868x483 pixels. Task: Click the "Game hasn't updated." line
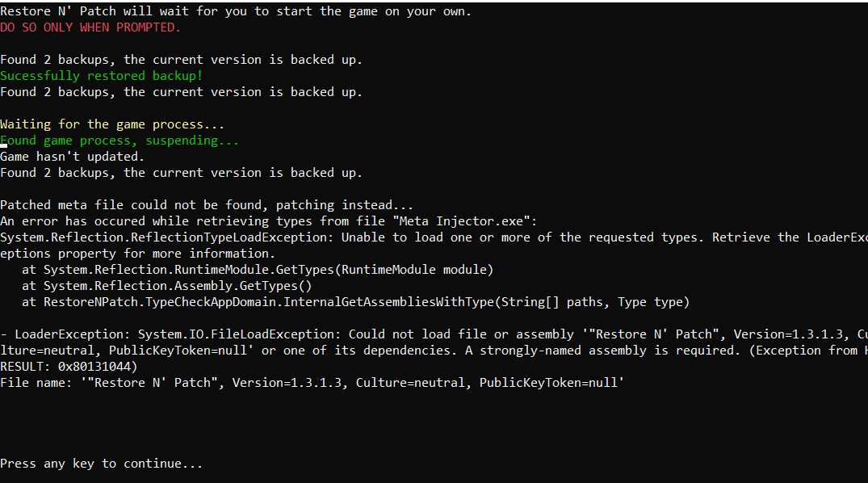click(x=72, y=157)
